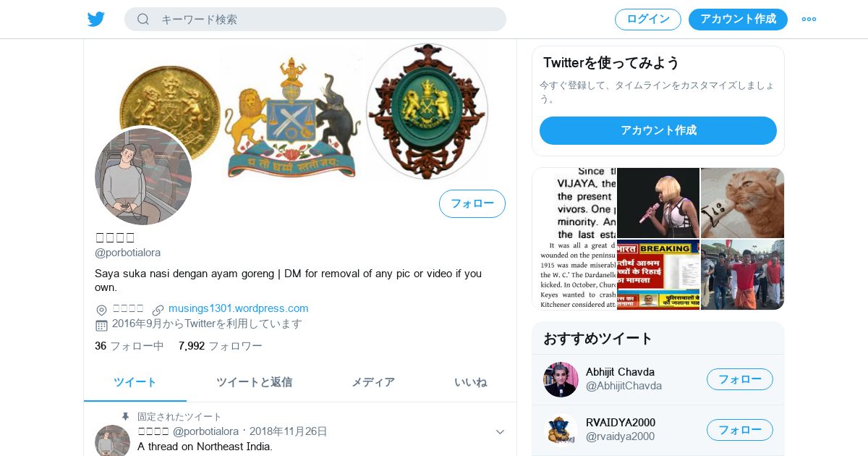Open Abhijit Chavda's avatar
This screenshot has height=456, width=868.
pyautogui.click(x=561, y=379)
